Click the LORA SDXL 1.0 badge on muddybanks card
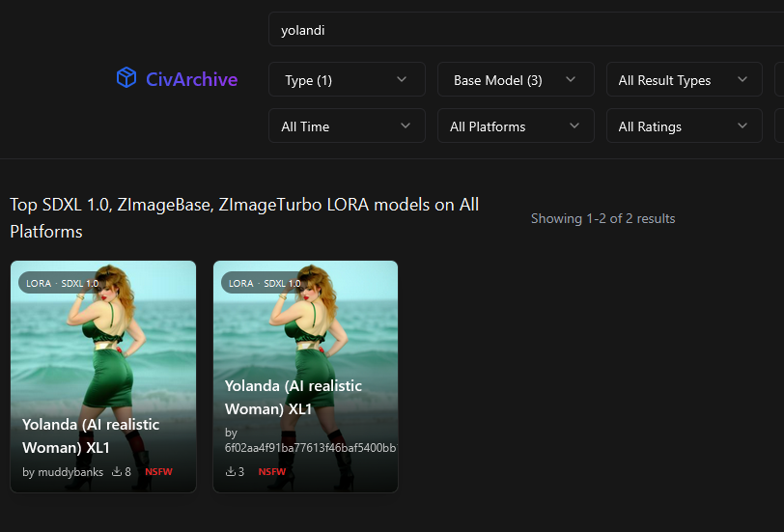 [63, 283]
